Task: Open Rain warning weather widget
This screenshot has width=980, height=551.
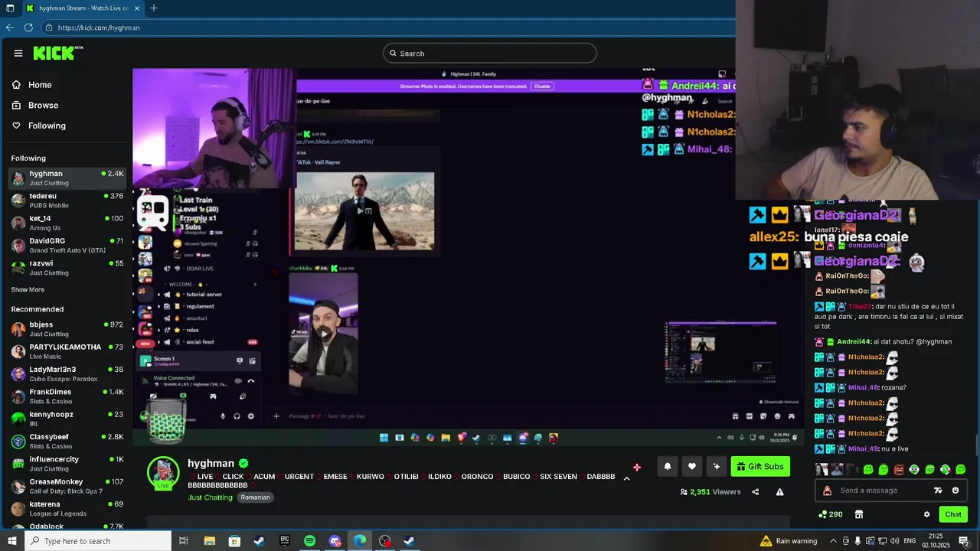Action: click(x=789, y=541)
